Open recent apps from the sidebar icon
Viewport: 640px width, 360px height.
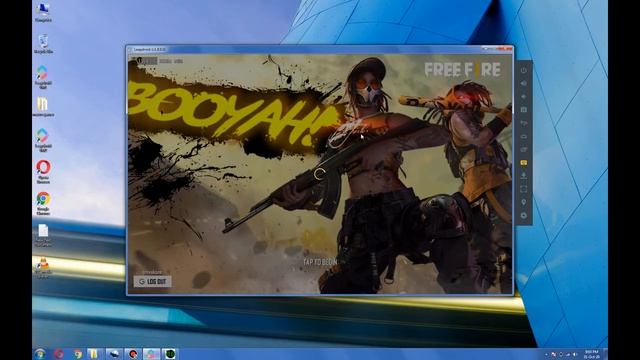point(524,149)
